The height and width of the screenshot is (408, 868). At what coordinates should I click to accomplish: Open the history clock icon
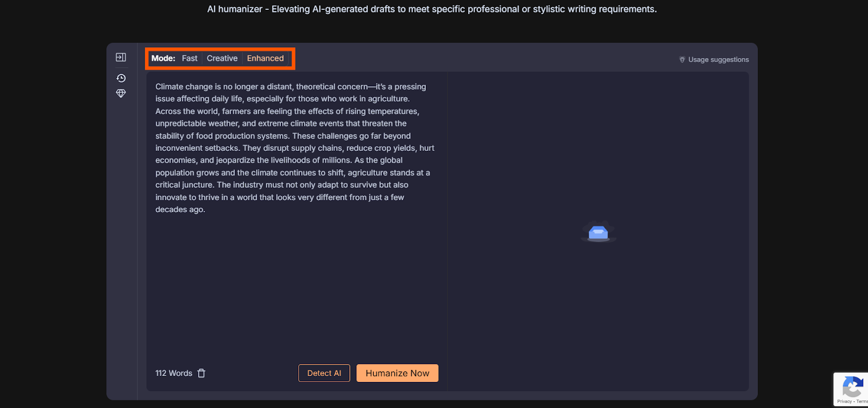point(121,78)
